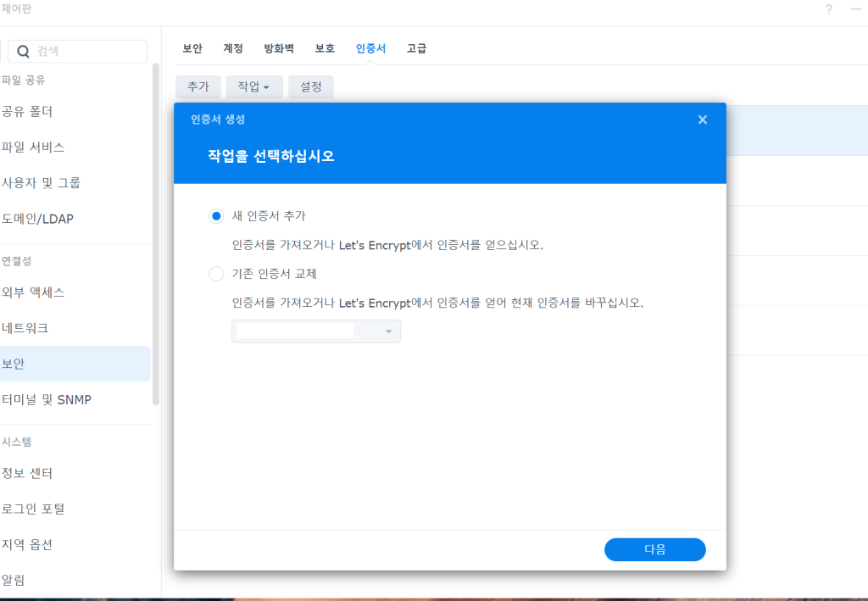Minimize the 제어판 window

pos(855,9)
